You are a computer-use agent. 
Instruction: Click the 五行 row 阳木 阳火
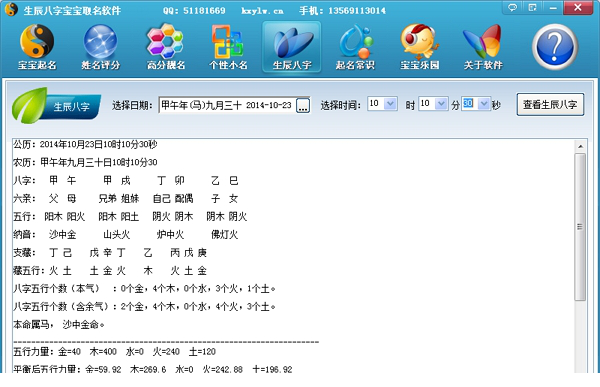(x=130, y=216)
